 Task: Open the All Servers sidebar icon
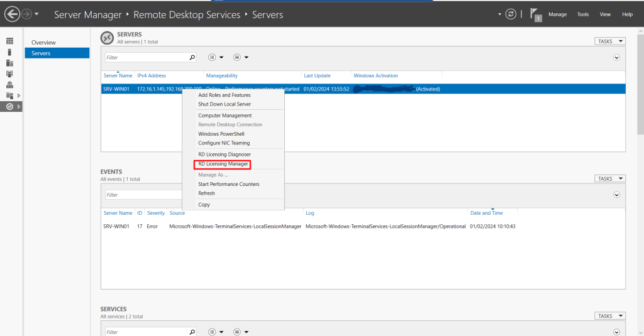coord(9,63)
